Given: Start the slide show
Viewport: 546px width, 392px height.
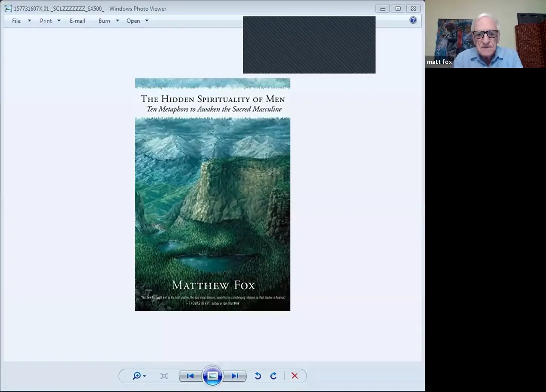Looking at the screenshot, I should click(x=213, y=376).
